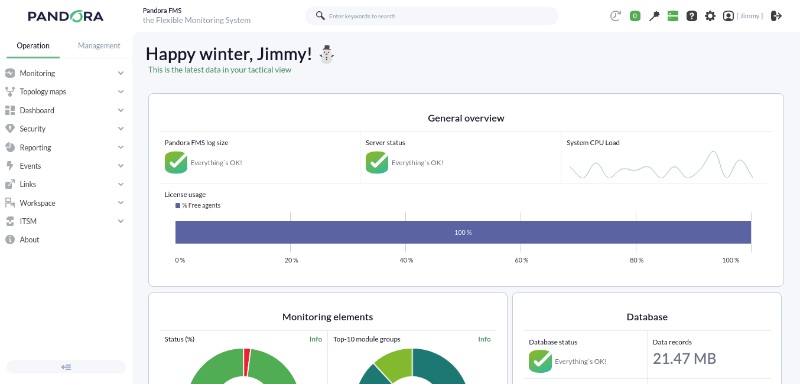Open the Workspace menu label
Screen dimensions: 800x384
37,203
